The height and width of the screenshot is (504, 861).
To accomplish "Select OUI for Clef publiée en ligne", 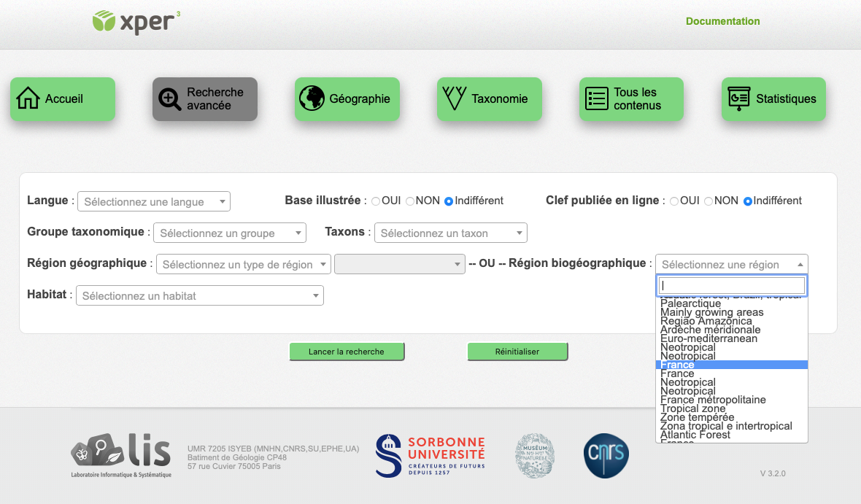I will point(674,201).
